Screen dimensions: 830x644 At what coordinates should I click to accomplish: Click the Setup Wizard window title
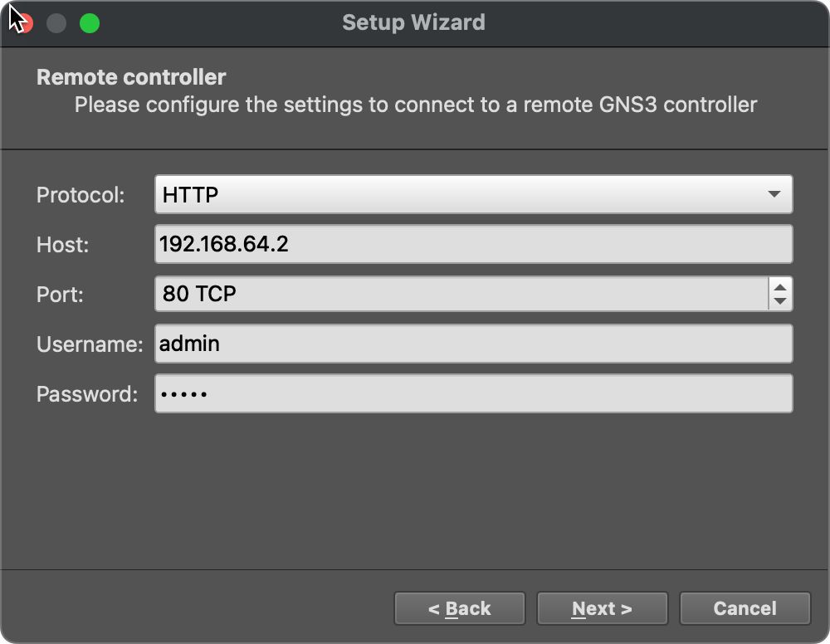[x=413, y=22]
